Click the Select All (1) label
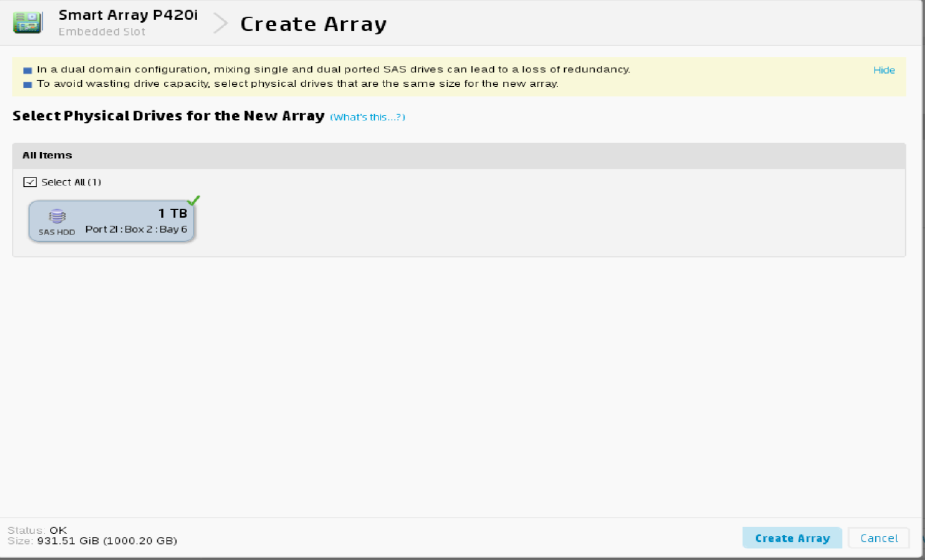925x560 pixels. 71,182
